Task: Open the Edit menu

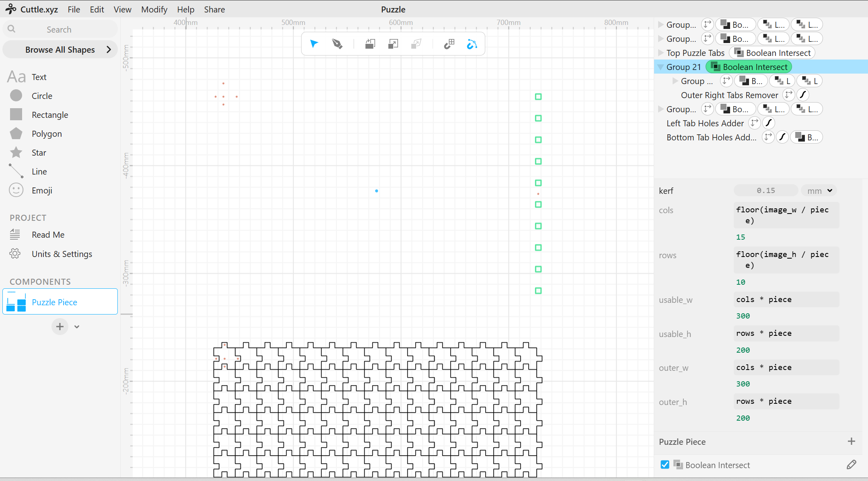Action: [97, 9]
